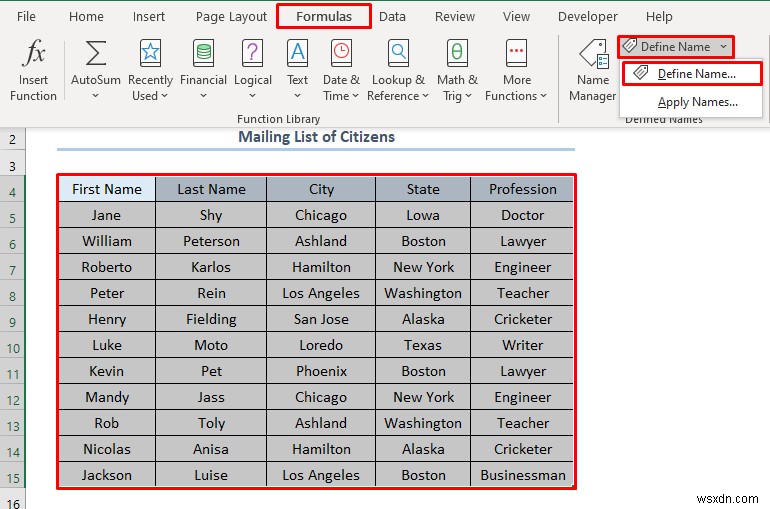This screenshot has height=509, width=770.
Task: Select the City header cell
Action: click(x=321, y=189)
